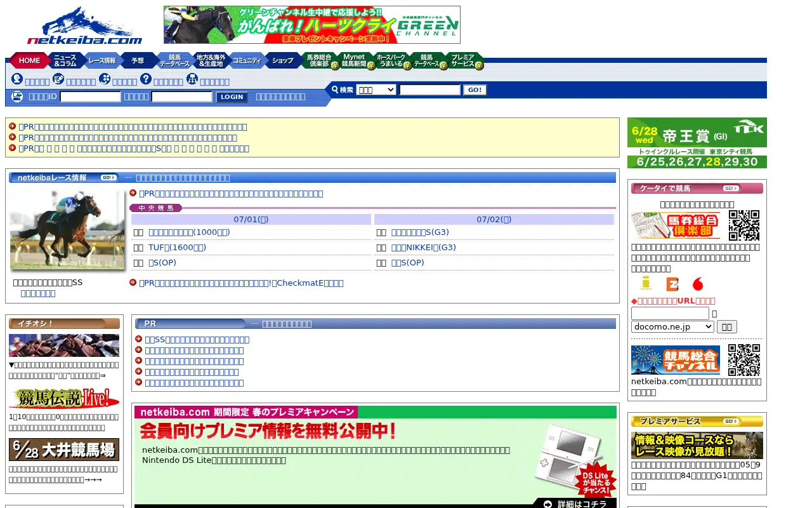Go to the 予想 tab
This screenshot has width=812, height=508.
click(138, 61)
